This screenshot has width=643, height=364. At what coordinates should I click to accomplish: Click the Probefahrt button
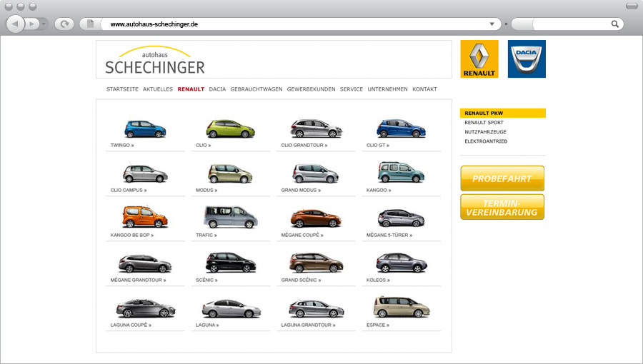[502, 178]
